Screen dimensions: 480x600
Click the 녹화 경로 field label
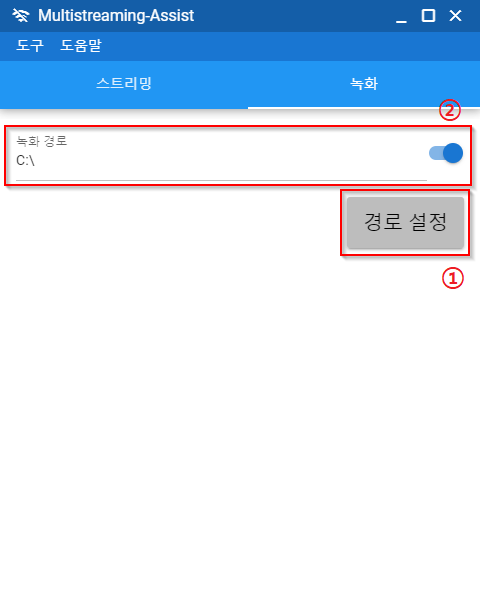[x=42, y=141]
